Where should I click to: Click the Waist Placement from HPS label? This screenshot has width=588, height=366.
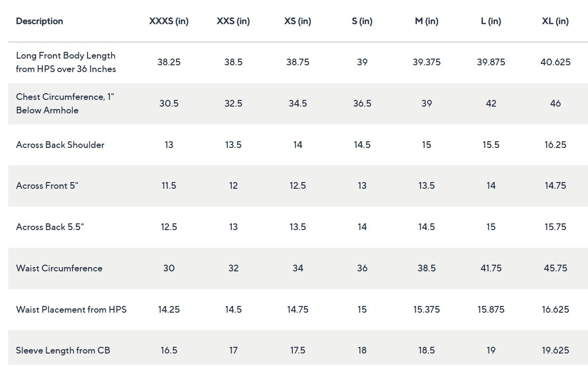(71, 310)
